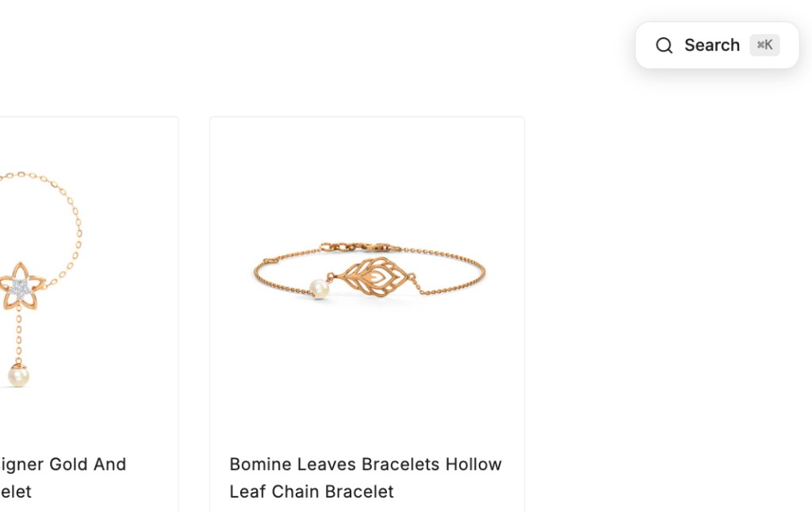Click the diamond star flower pendant

click(21, 288)
